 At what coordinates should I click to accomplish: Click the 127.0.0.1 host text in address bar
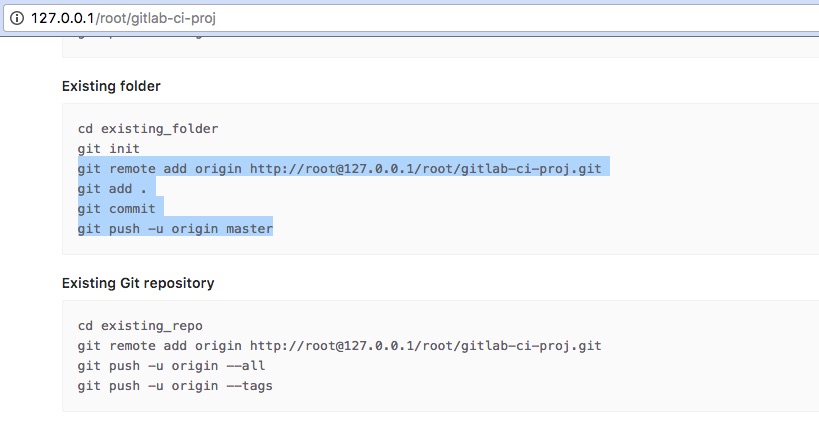coord(62,18)
